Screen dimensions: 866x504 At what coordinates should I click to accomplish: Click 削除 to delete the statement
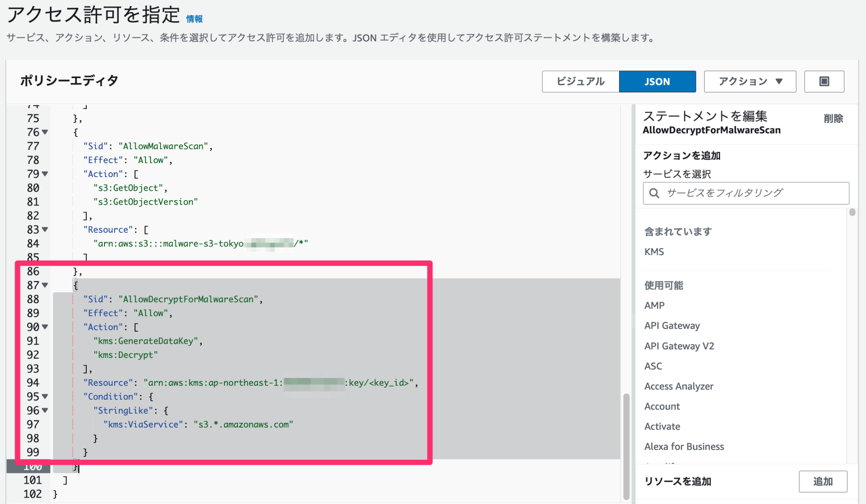833,119
